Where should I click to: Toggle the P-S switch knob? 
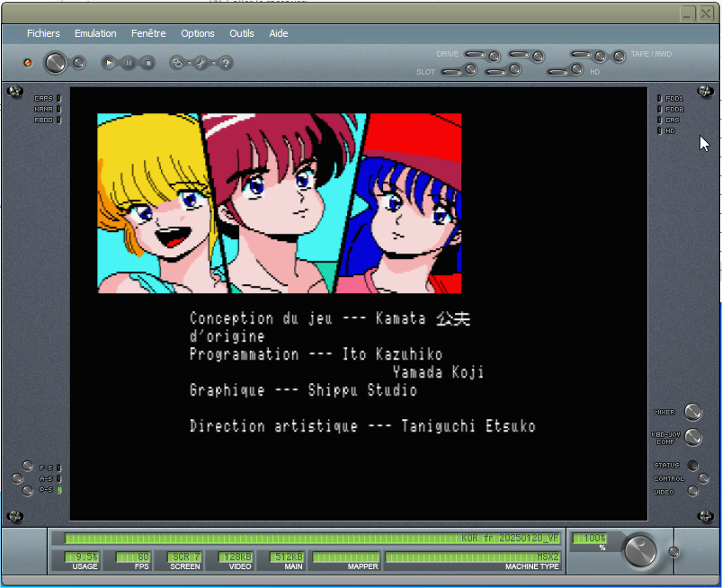[x=28, y=491]
